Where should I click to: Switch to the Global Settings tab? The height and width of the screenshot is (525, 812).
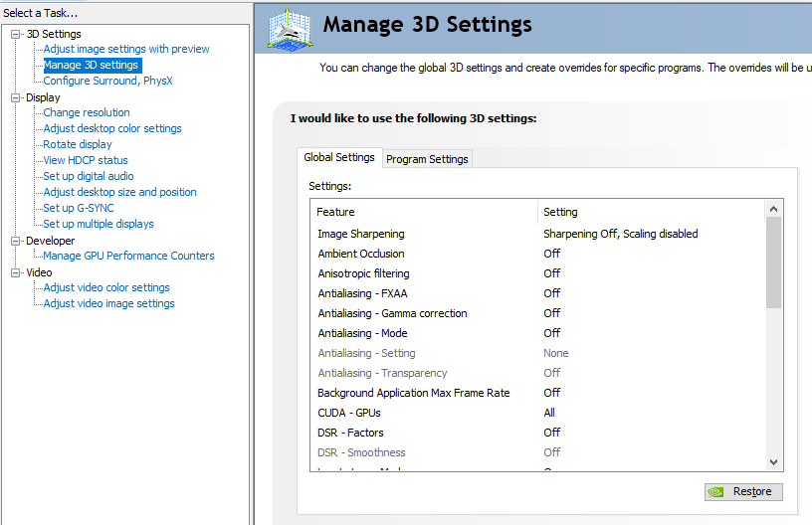coord(339,157)
